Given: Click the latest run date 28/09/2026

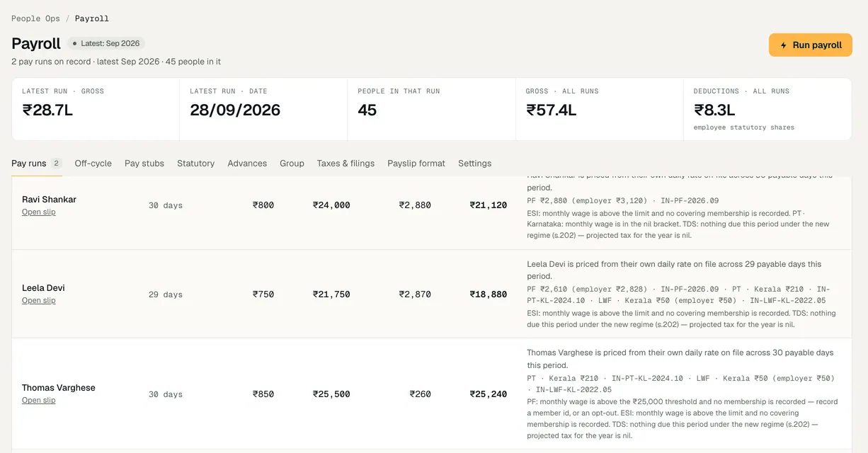Looking at the screenshot, I should [235, 110].
